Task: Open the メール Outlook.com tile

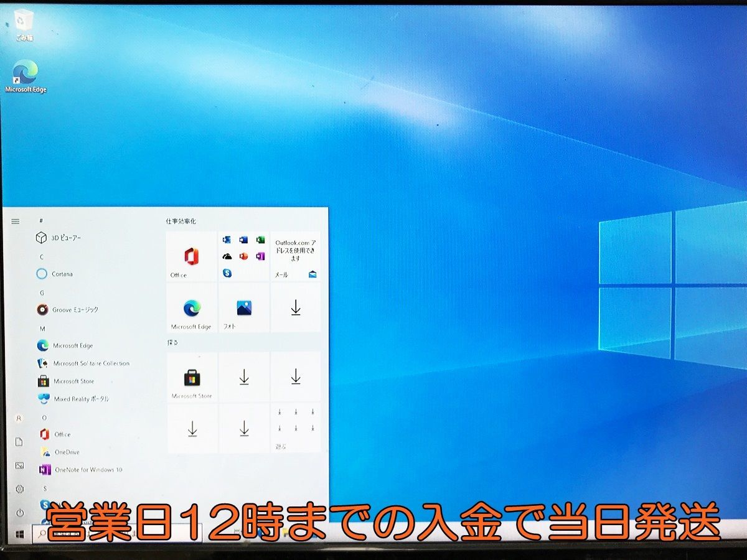Action: point(296,256)
